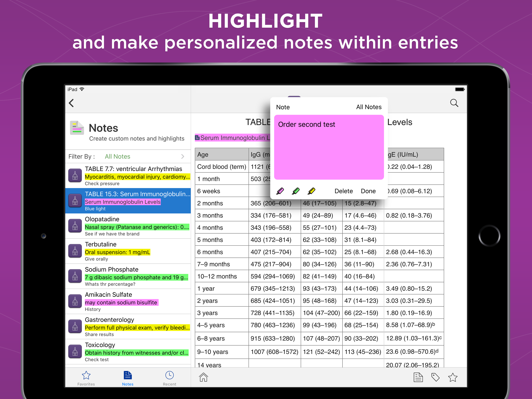Select the green highlighter in the note popup

(296, 191)
